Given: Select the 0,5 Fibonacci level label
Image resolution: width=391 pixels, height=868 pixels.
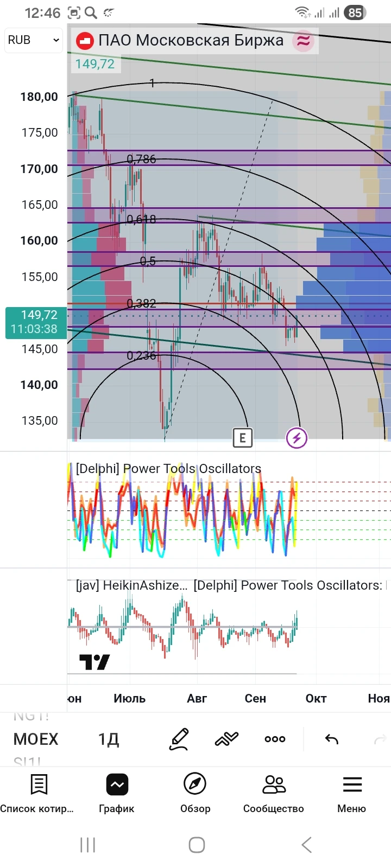Looking at the screenshot, I should click(x=148, y=261).
